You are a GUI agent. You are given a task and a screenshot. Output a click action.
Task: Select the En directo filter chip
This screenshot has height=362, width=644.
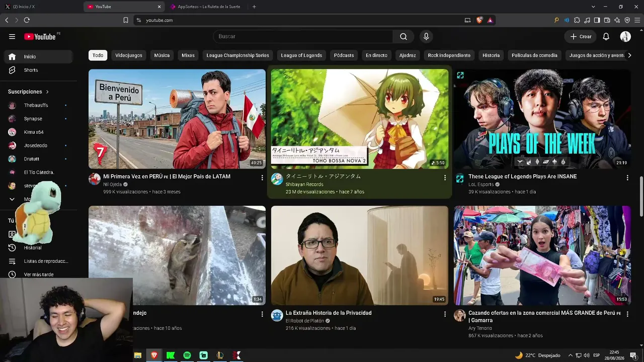click(x=376, y=55)
